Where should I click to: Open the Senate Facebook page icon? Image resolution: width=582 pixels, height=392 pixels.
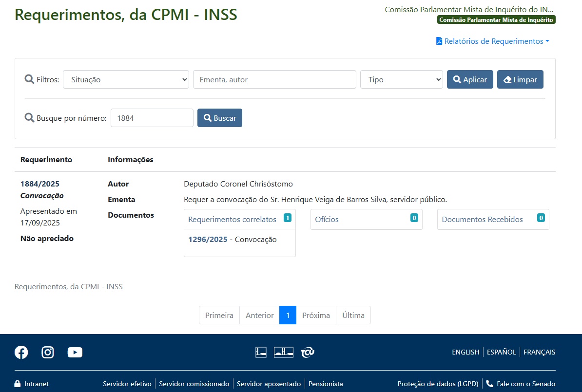[x=21, y=352]
